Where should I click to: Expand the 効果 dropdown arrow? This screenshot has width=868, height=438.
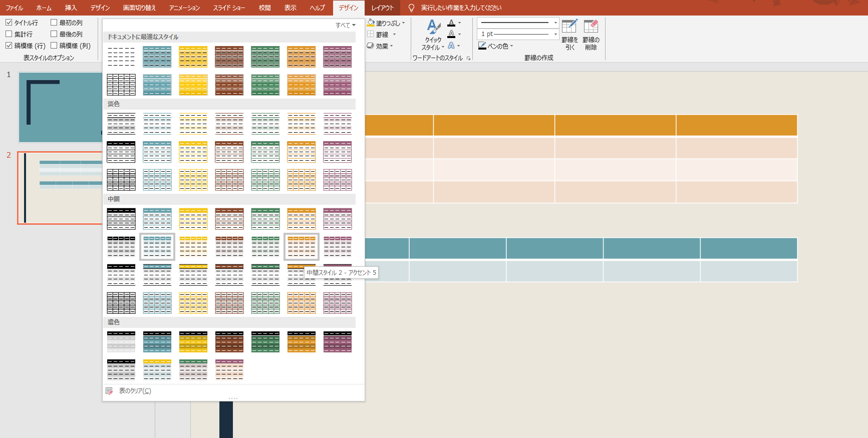pos(392,46)
